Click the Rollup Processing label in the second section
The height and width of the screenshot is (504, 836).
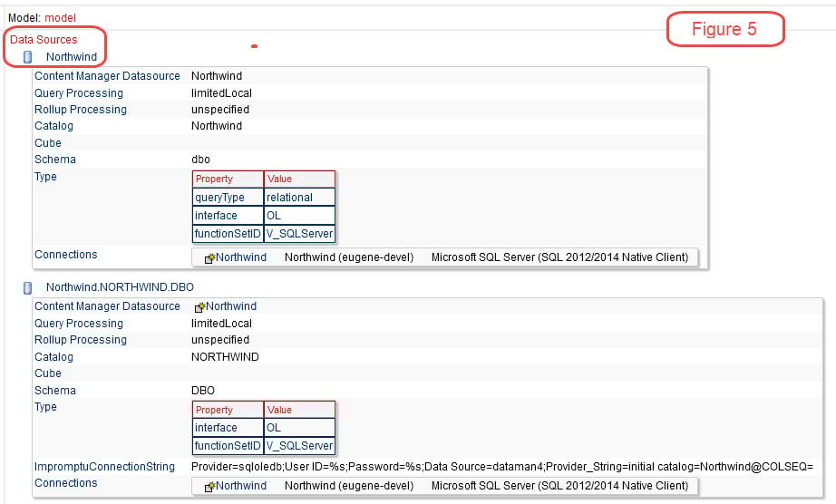point(81,340)
